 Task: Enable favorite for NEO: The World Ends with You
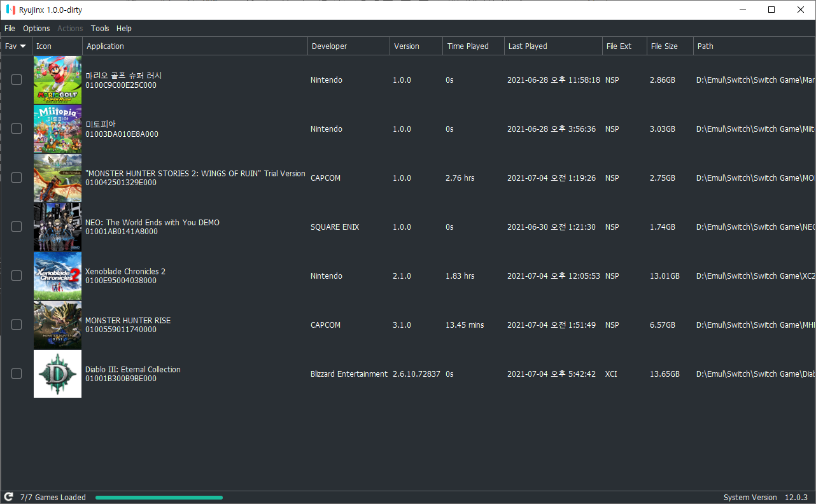[17, 227]
